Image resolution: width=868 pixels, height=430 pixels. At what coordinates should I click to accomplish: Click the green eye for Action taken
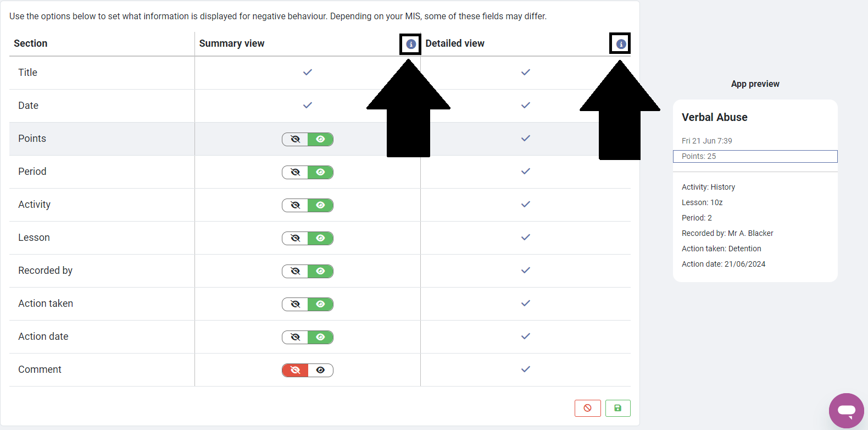click(320, 304)
